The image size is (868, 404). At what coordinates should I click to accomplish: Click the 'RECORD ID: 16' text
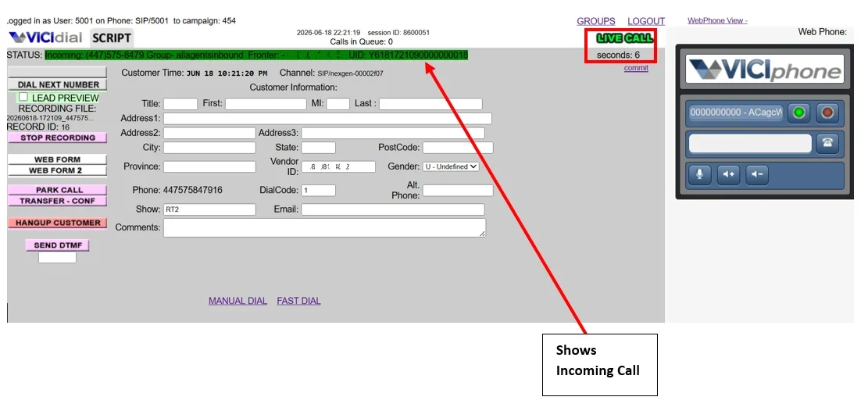[x=38, y=127]
